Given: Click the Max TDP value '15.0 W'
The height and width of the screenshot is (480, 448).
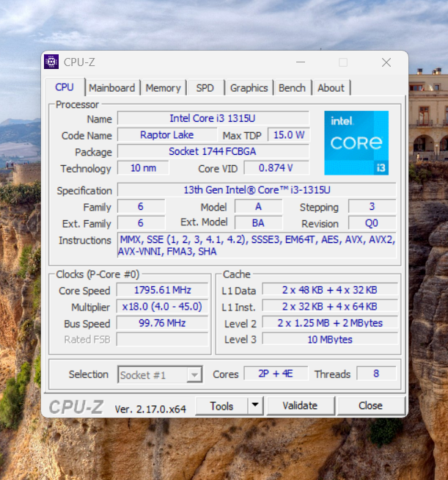Looking at the screenshot, I should (289, 135).
